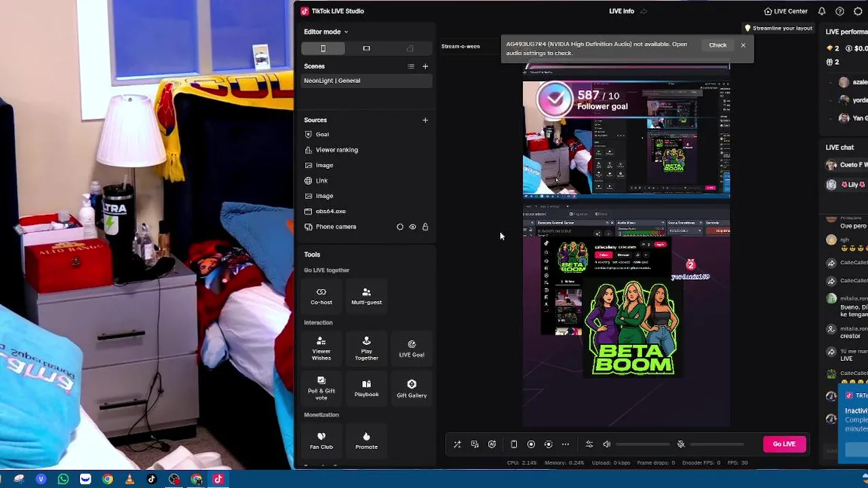Click the TikTok LIVE Studio taskbar icon

pos(218,479)
